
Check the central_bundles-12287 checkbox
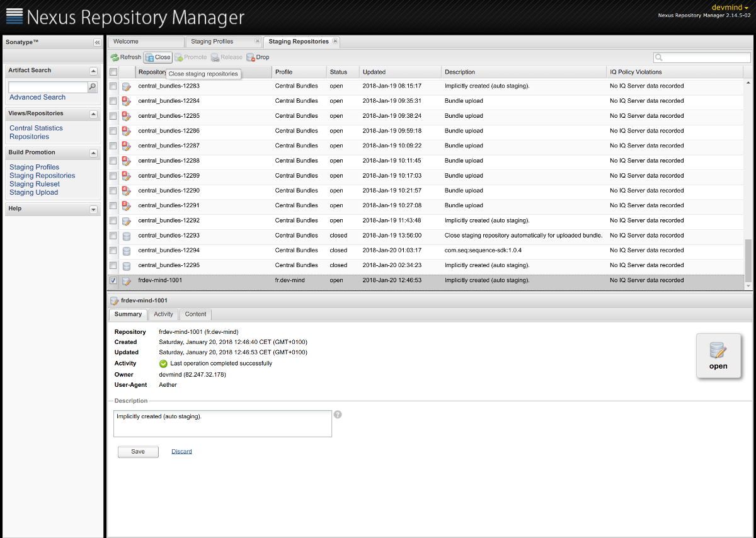113,146
